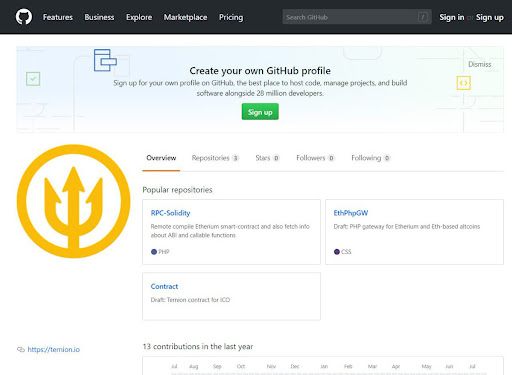This screenshot has height=375, width=512.
Task: Open the Features menu item
Action: pyautogui.click(x=58, y=17)
